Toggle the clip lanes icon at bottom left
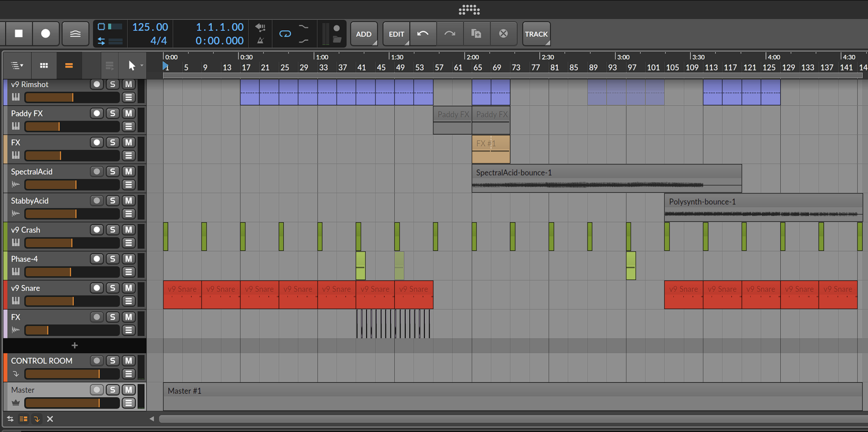 23,419
